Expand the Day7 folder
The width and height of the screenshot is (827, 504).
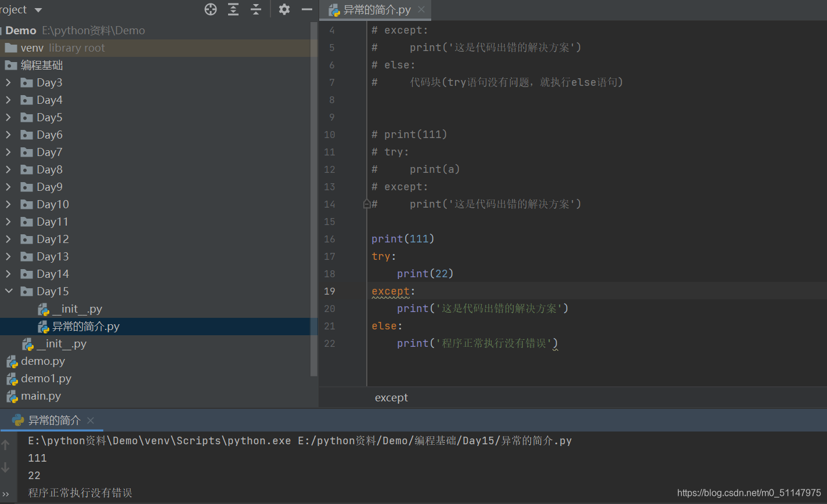coord(8,152)
